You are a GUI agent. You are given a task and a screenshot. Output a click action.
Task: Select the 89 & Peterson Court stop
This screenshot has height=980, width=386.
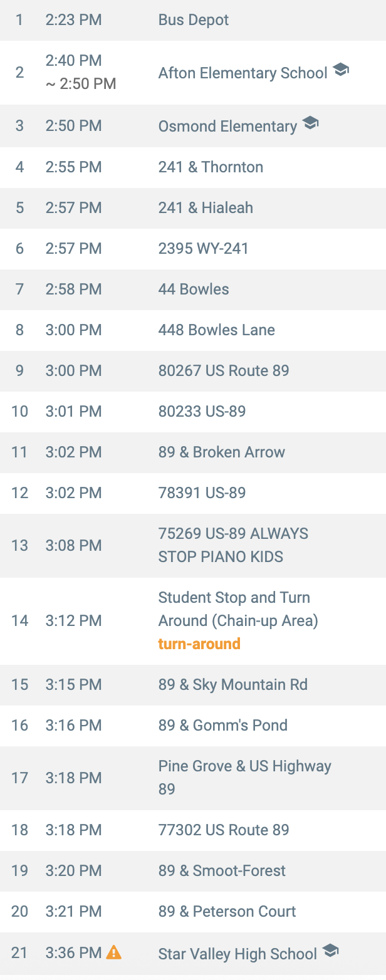(x=227, y=911)
